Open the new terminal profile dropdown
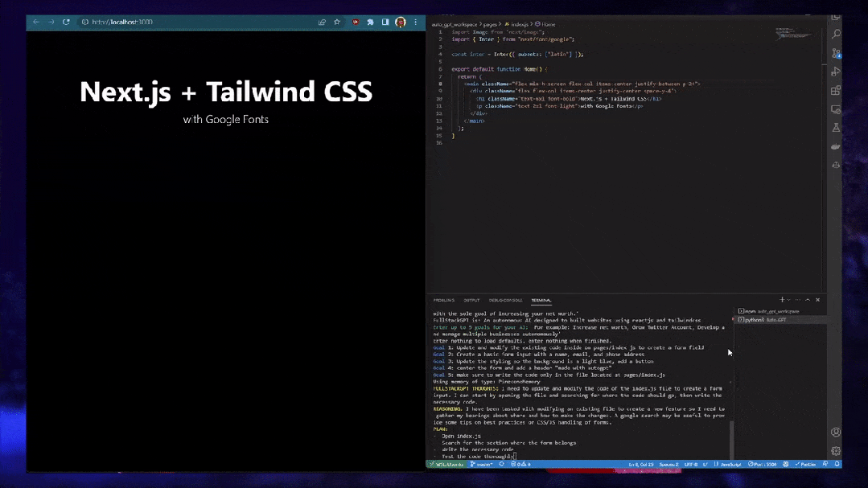 (789, 300)
